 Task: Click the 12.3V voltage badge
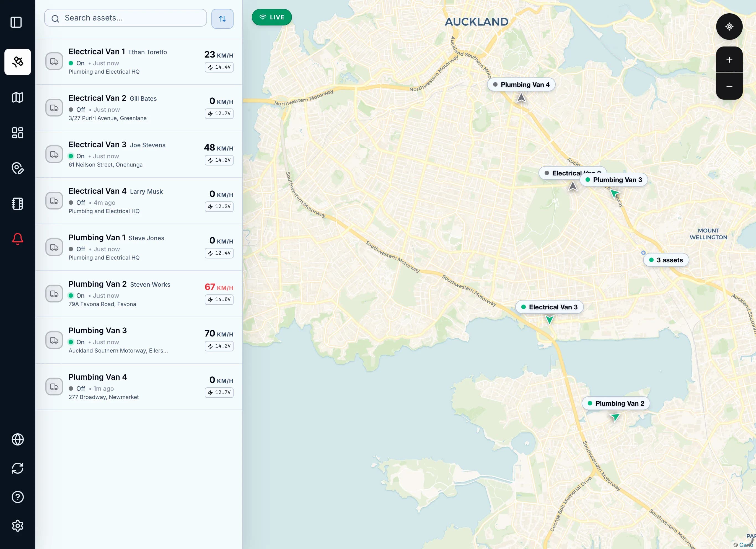(x=219, y=207)
